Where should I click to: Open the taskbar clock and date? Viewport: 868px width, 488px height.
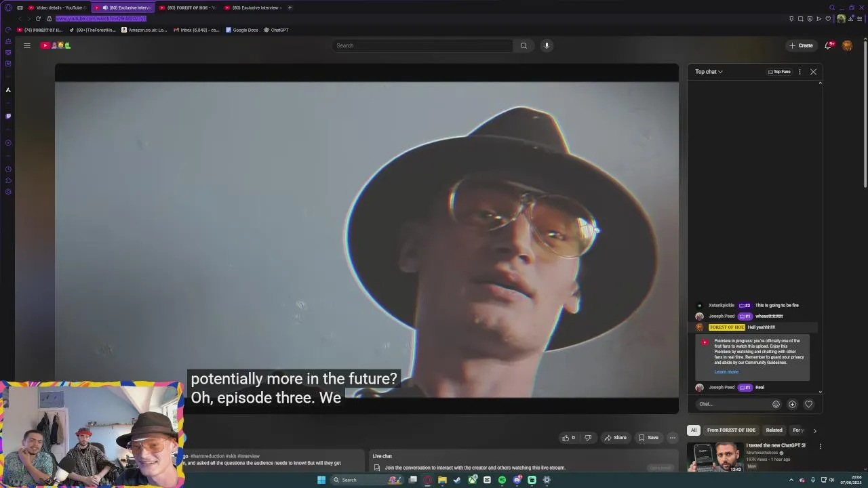point(851,480)
